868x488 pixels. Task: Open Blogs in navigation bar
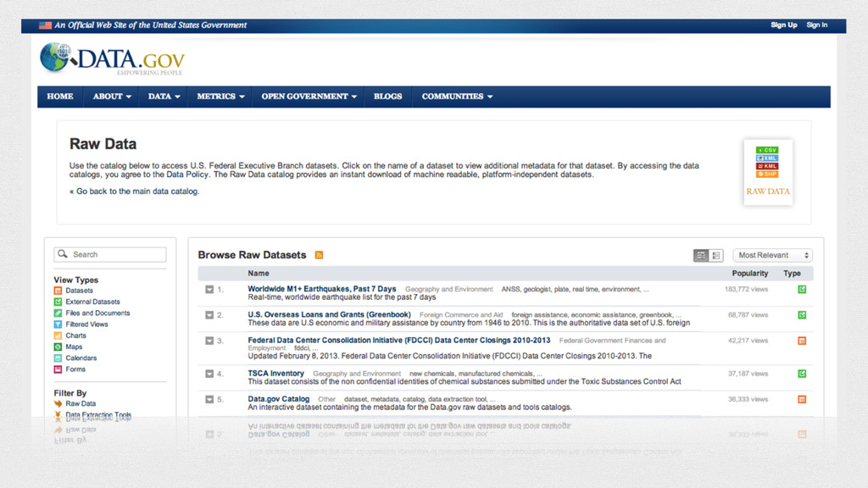pos(387,97)
